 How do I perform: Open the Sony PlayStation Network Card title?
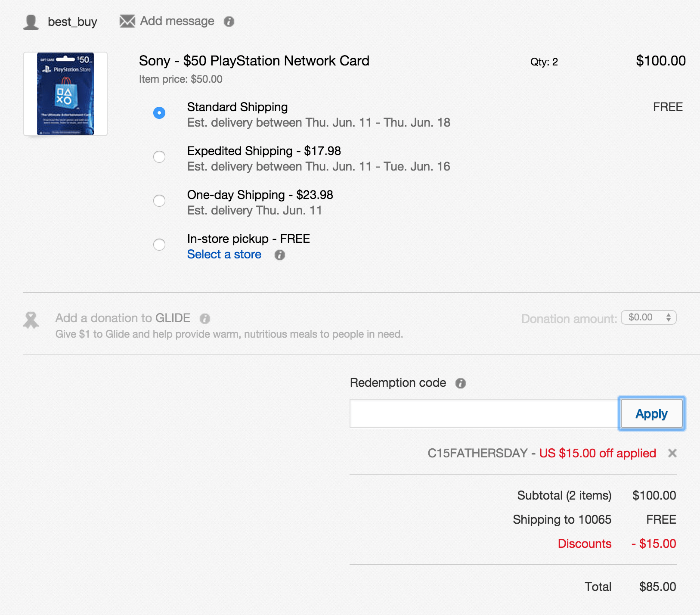click(x=254, y=61)
